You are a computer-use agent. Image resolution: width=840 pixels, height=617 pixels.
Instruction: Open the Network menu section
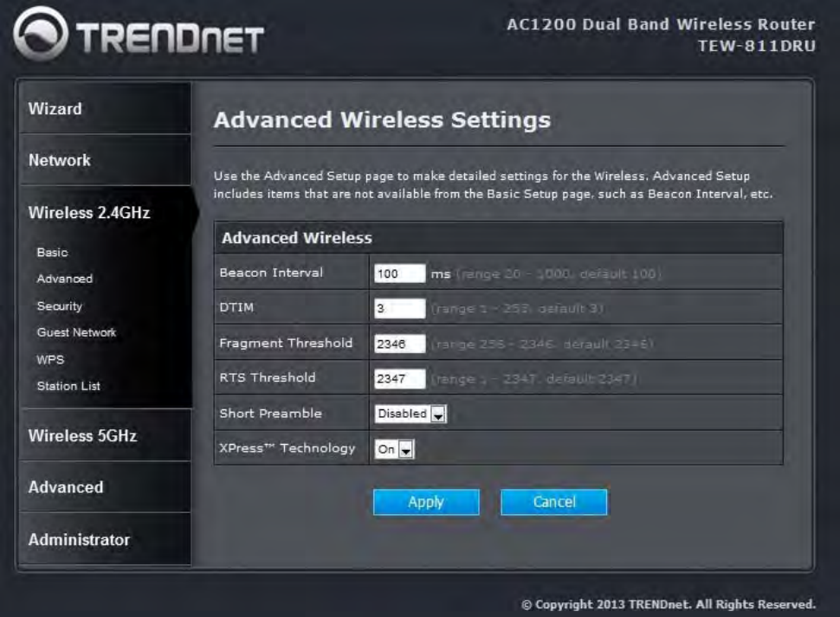[60, 160]
